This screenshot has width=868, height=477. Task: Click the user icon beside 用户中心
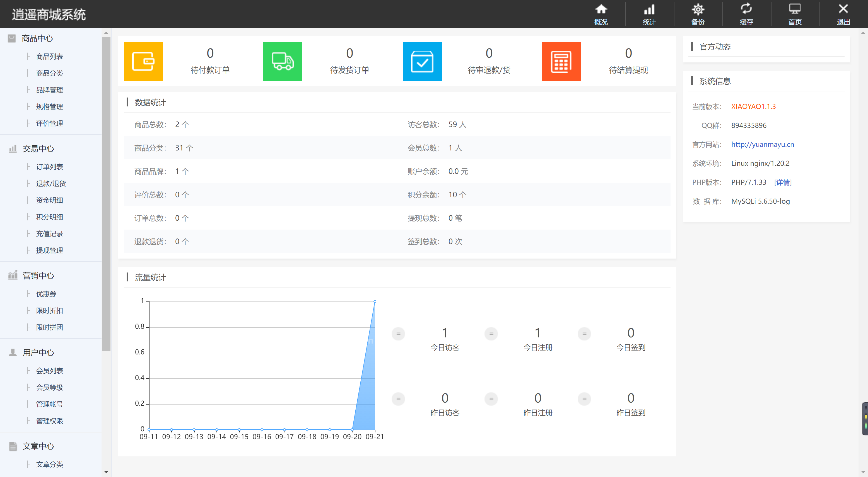[x=13, y=352]
